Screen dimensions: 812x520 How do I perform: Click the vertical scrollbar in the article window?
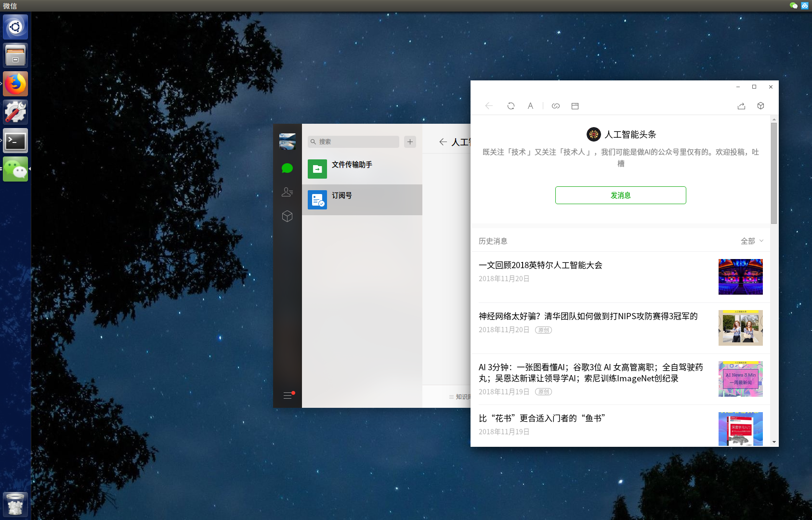[774, 173]
